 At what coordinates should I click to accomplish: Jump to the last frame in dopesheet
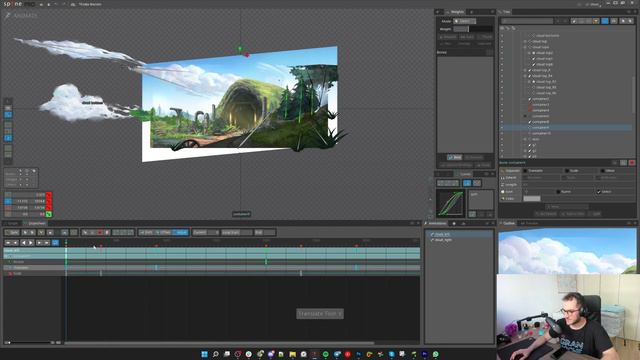click(47, 242)
